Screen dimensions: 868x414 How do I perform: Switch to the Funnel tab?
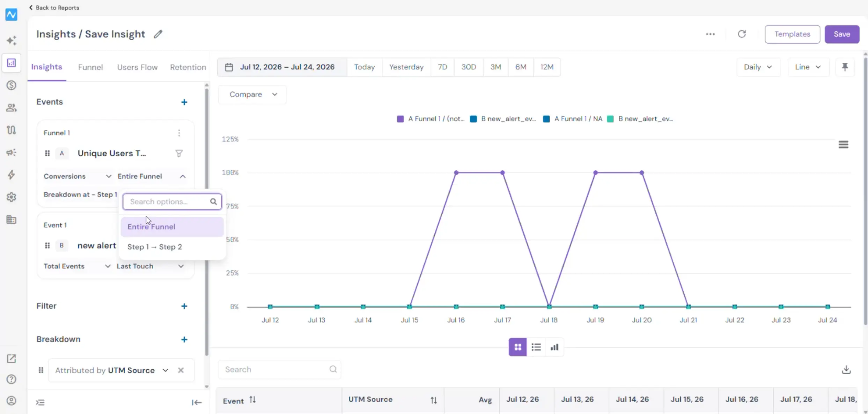[90, 67]
